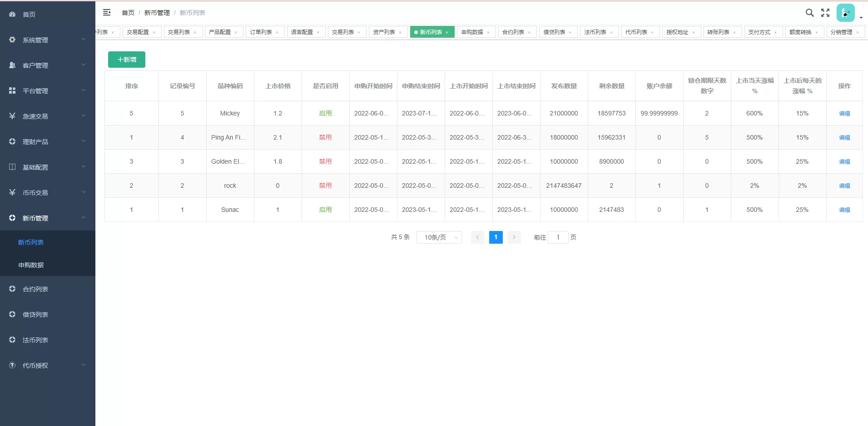Switch to the 订单列表 tab
Image resolution: width=868 pixels, height=426 pixels.
coord(261,32)
